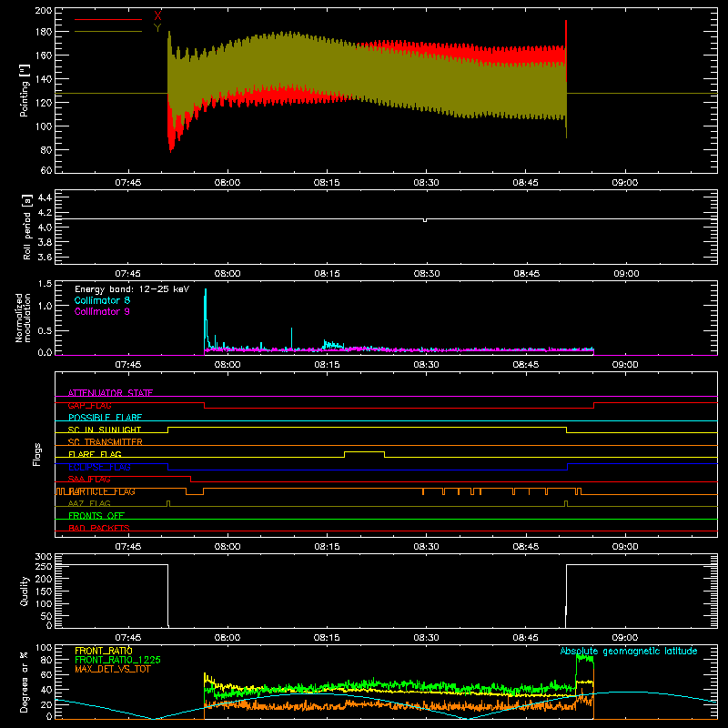The image size is (728, 728).
Task: Click the '200' tick on the Pointing axis
Action: coord(44,10)
